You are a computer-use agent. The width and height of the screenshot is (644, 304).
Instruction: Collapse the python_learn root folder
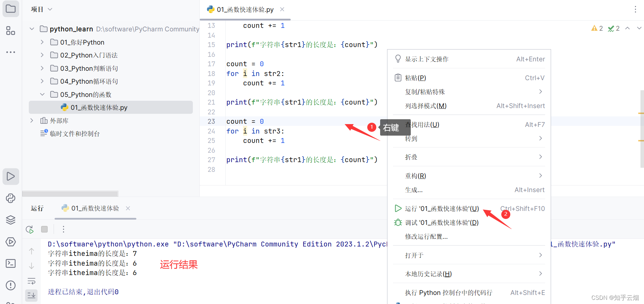[32, 29]
